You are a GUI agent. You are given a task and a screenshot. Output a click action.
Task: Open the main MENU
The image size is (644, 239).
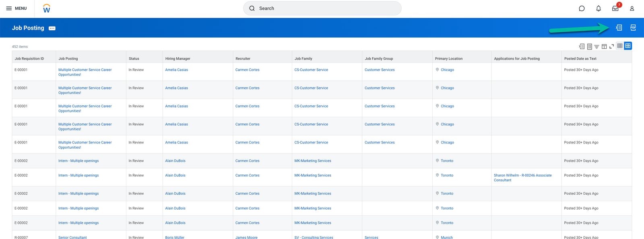(16, 8)
